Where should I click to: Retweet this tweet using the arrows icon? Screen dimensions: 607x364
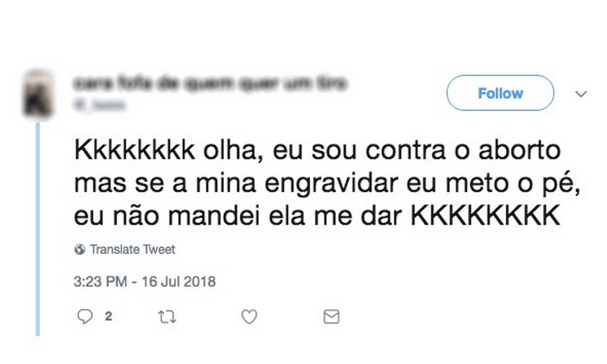[167, 317]
